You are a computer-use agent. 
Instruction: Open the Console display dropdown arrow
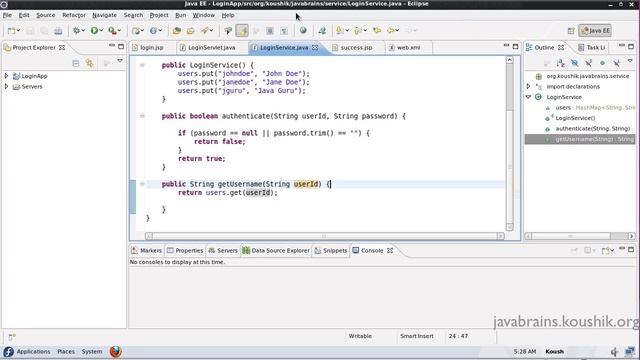[595, 251]
